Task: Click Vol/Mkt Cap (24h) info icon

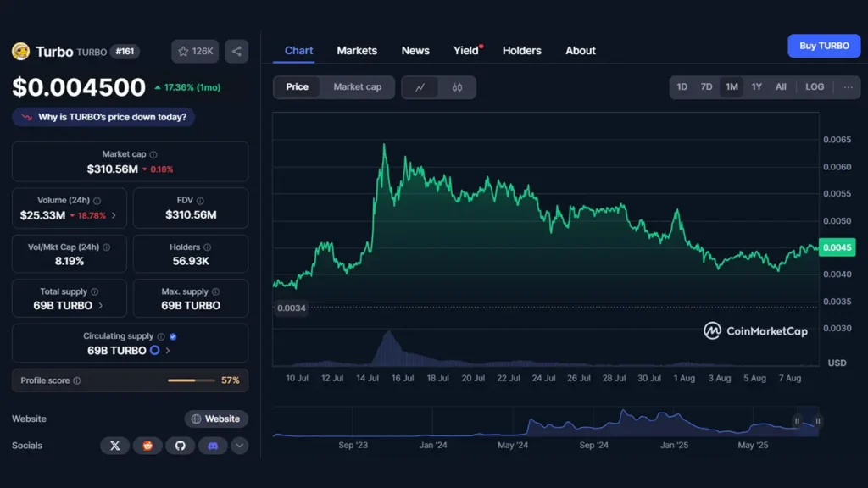Action: tap(106, 247)
